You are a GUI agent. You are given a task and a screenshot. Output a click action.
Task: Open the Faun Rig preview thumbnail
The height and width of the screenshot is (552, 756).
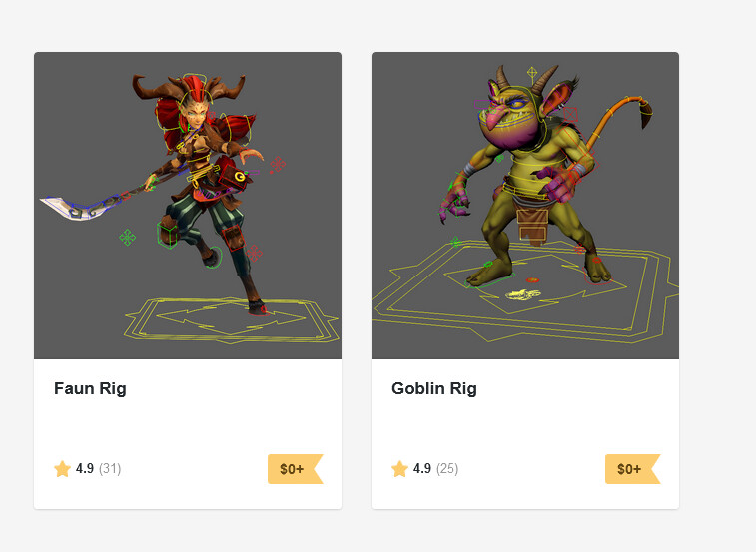pyautogui.click(x=188, y=206)
